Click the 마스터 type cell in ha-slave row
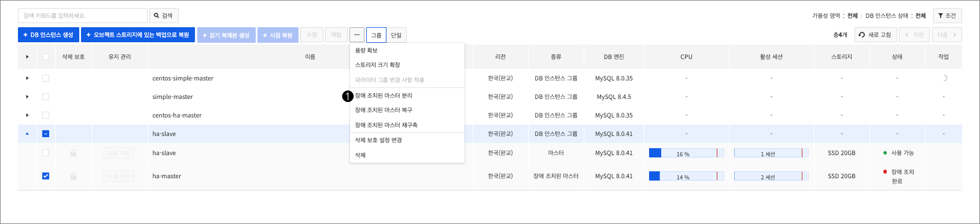Image resolution: width=980 pixels, height=224 pixels. [x=556, y=153]
